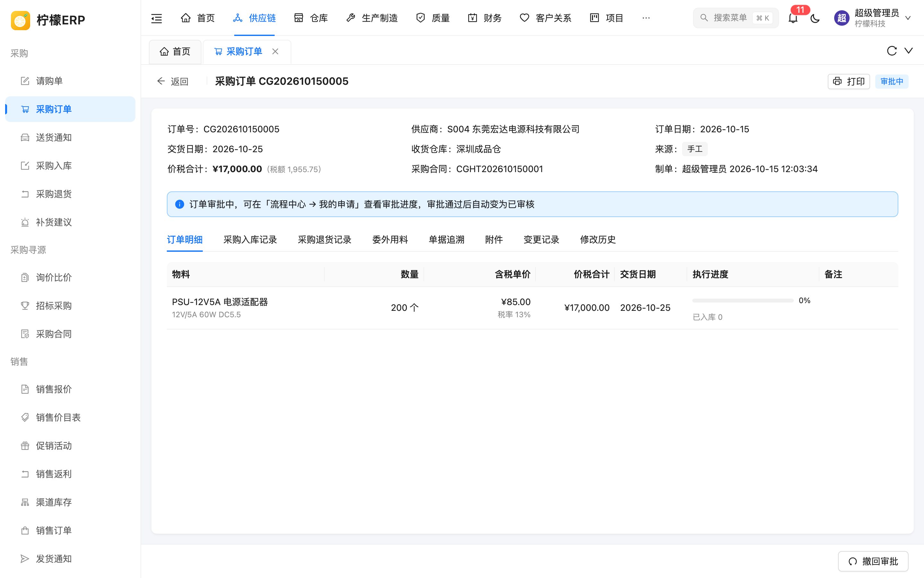Switch to the 首页 page tab

[175, 52]
